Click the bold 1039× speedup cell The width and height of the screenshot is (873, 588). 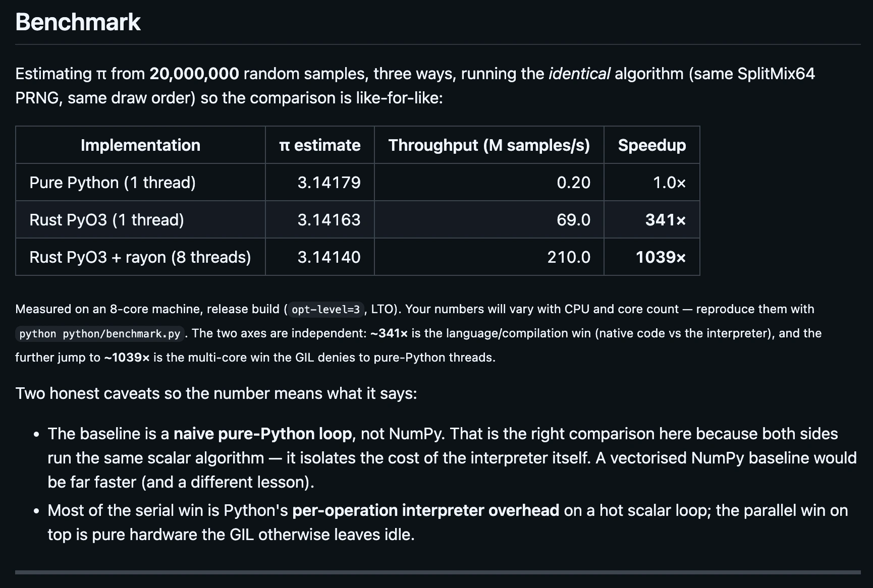(x=661, y=257)
